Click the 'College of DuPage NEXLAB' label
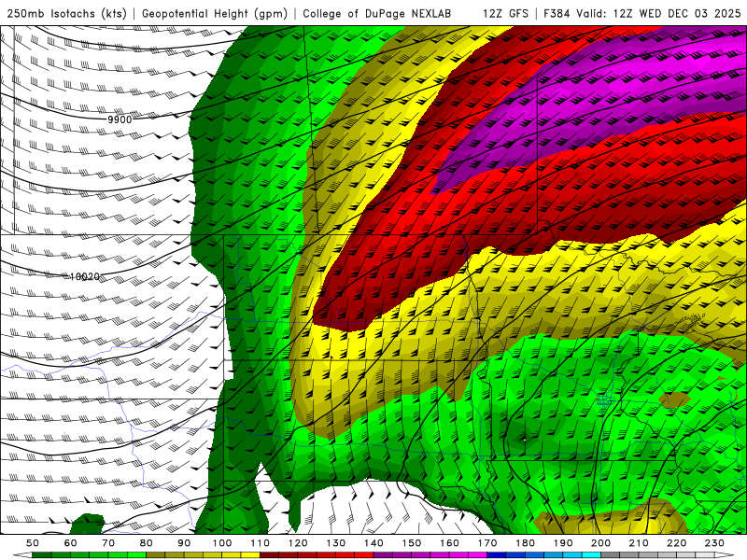The image size is (747, 560). coord(376,13)
